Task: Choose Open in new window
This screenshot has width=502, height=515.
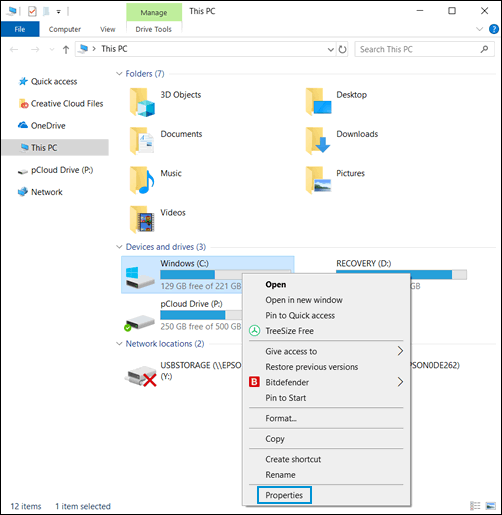Action: coord(304,300)
